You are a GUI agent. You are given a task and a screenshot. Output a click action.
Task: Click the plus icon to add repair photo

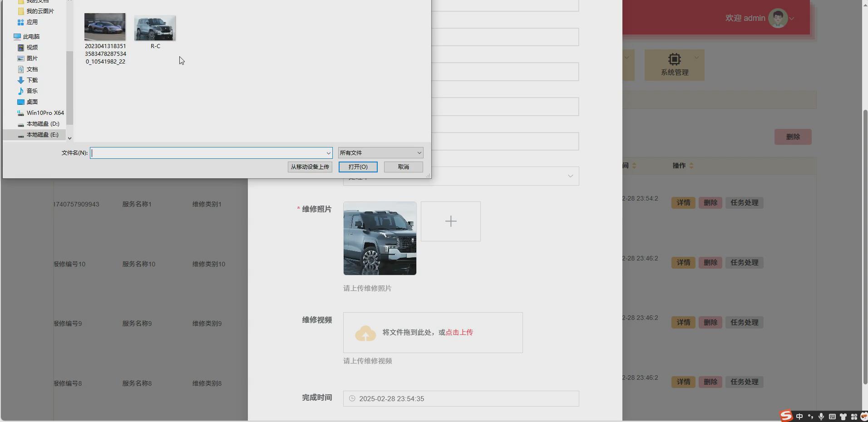coord(450,221)
